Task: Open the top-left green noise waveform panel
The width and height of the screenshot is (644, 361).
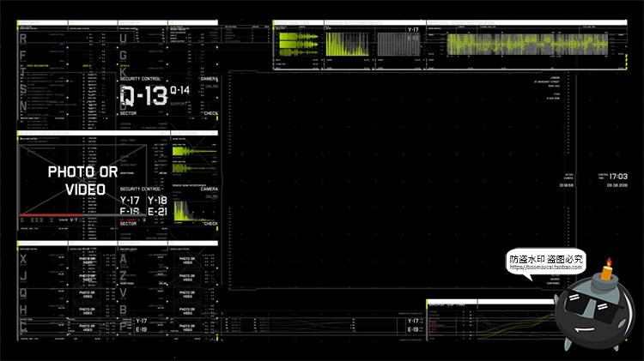Action: [297, 45]
